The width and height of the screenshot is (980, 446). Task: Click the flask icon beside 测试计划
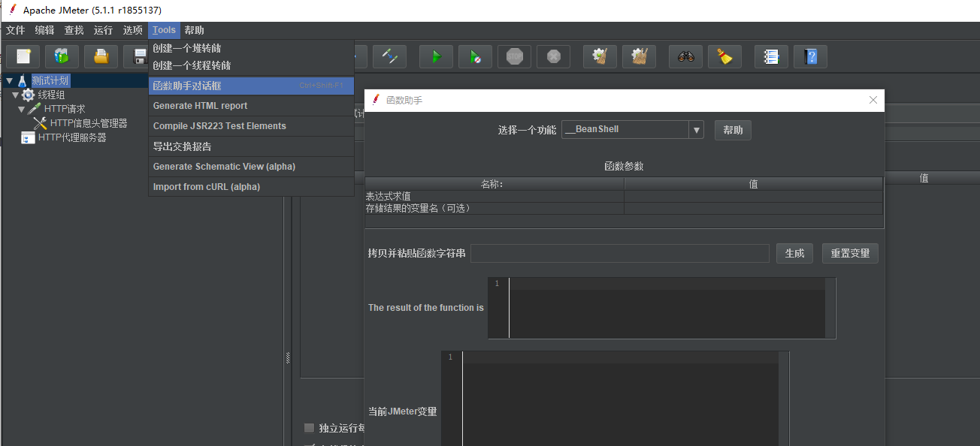pyautogui.click(x=23, y=80)
